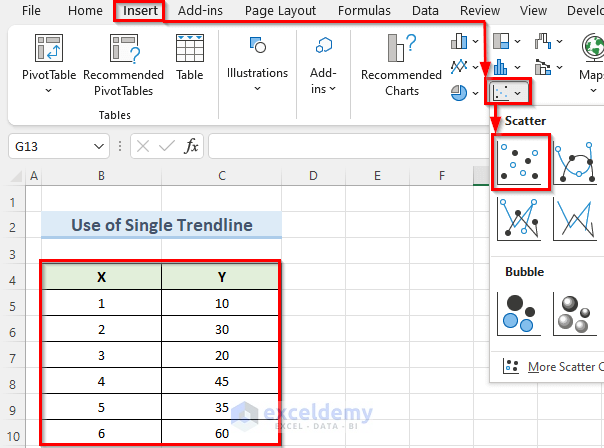This screenshot has height=448, width=604.
Task: Click the formula bar cancel X icon
Action: 143,146
